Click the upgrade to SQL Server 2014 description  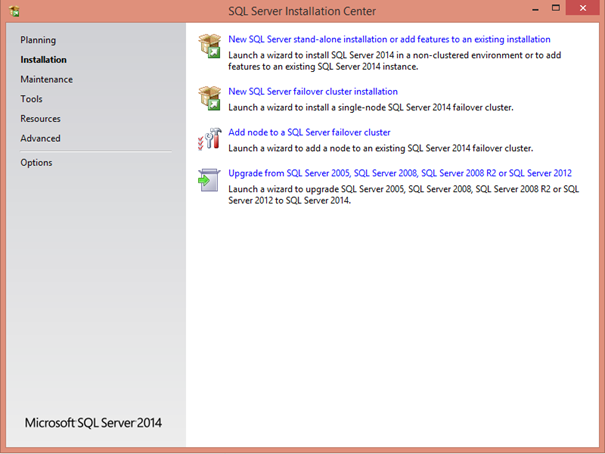pyautogui.click(x=404, y=195)
